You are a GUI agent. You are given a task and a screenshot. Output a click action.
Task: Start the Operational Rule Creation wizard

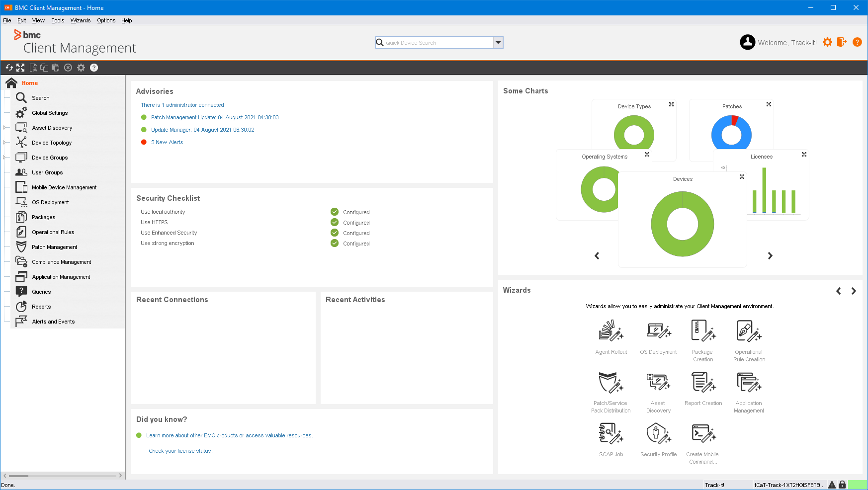tap(749, 331)
